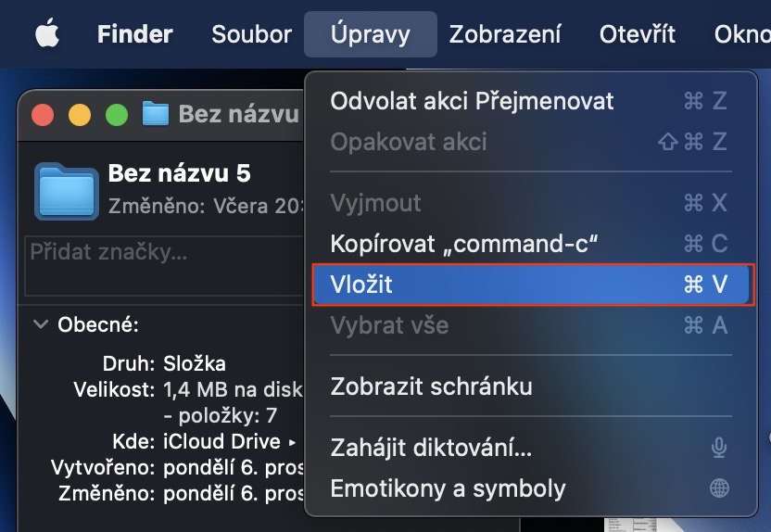771x532 pixels.
Task: Open the Zobrazení menu
Action: [x=505, y=35]
